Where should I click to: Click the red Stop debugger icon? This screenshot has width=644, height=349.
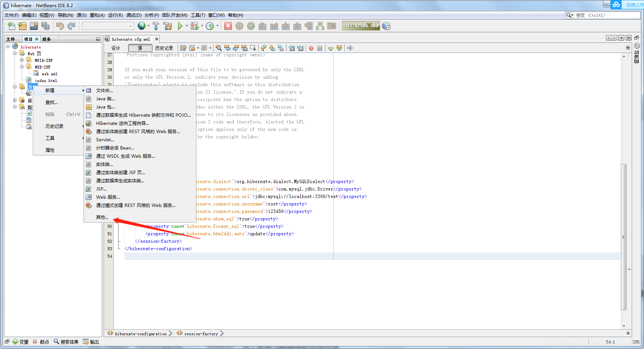click(x=228, y=26)
